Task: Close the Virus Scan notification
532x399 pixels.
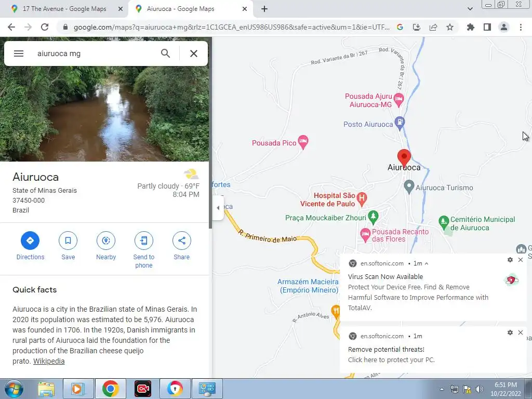Action: [x=521, y=260]
